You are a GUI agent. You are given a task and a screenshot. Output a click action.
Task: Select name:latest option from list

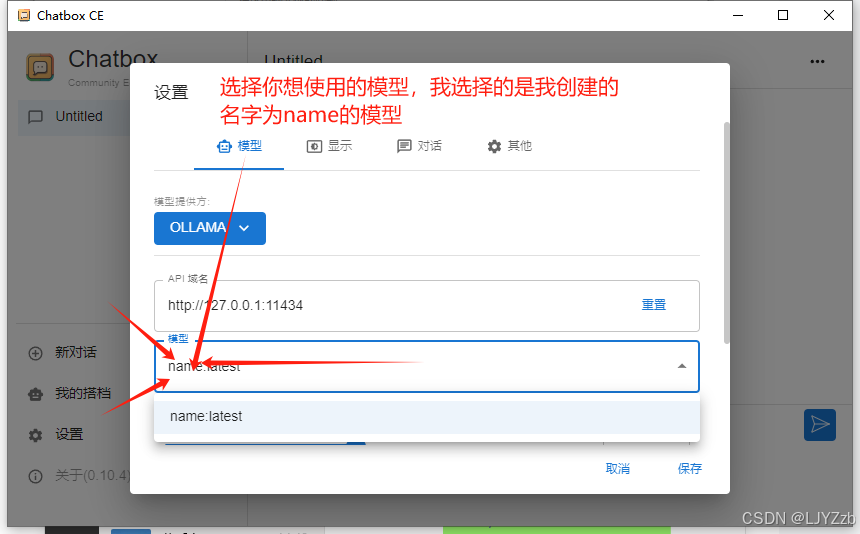(427, 417)
